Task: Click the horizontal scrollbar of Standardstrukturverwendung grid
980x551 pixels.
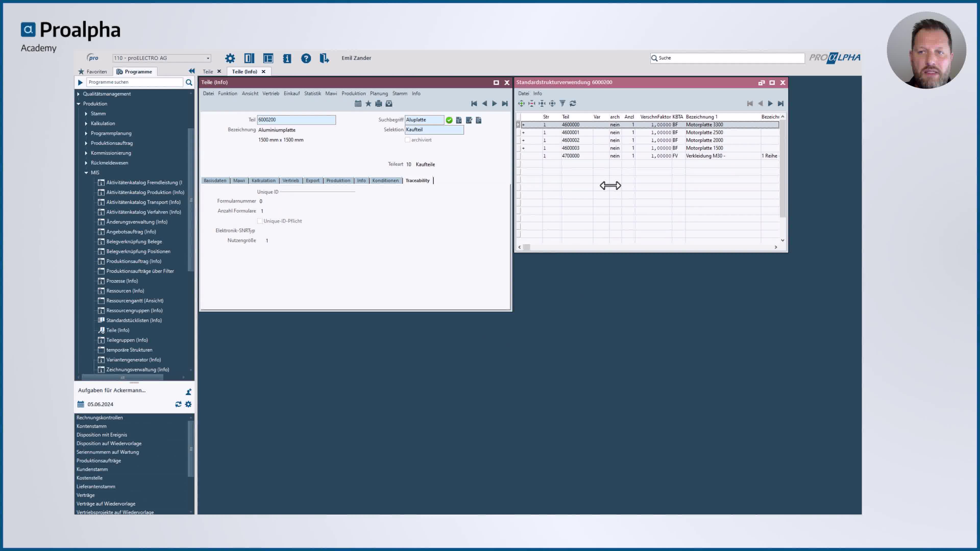Action: [x=647, y=247]
